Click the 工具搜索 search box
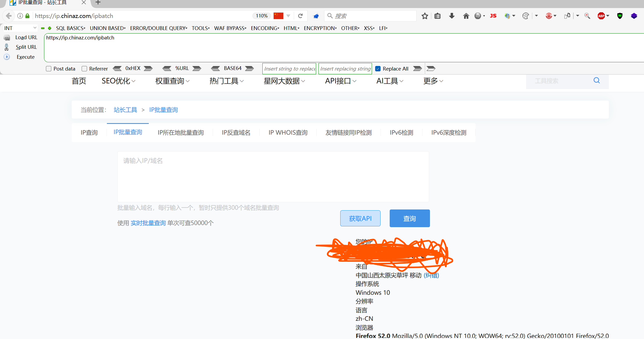Viewport: 644px width, 339px height. [560, 81]
